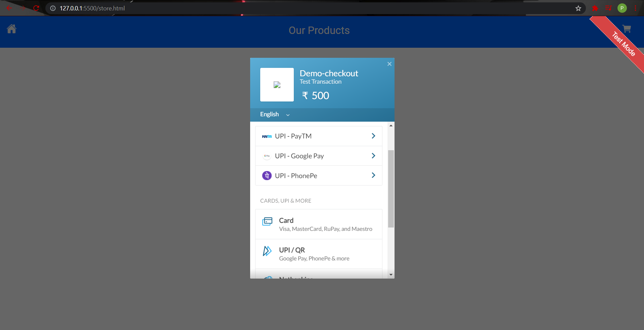Close the Demo-checkout modal
This screenshot has height=330, width=644.
point(389,64)
